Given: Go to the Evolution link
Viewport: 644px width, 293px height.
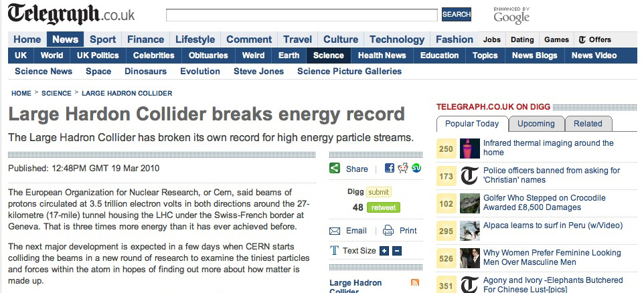Looking at the screenshot, I should click(x=200, y=72).
